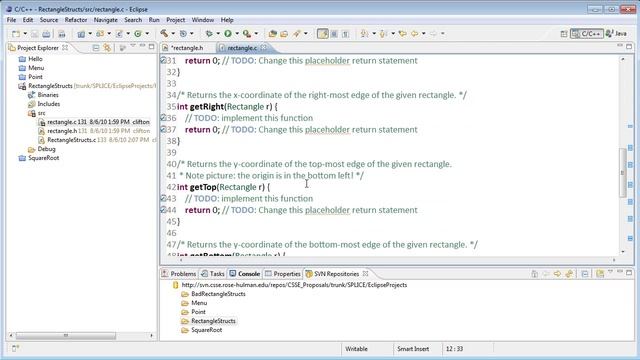Click the Print toolbar icon
640x360 pixels.
click(x=46, y=34)
